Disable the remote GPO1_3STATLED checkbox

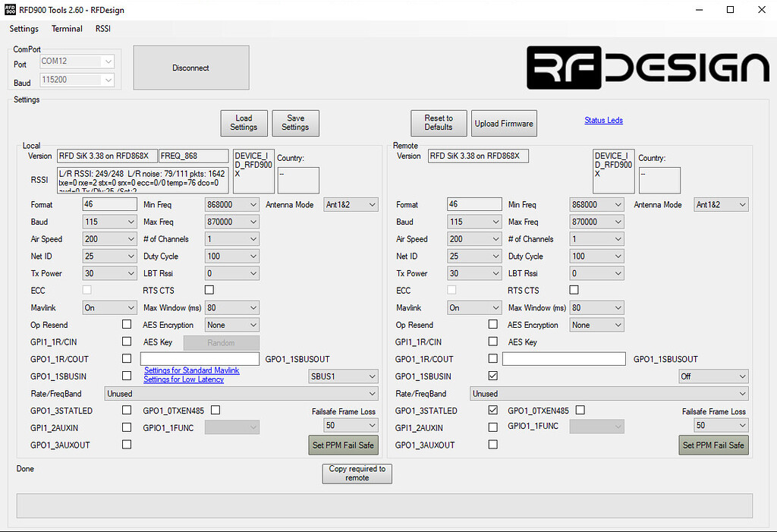[x=493, y=411]
